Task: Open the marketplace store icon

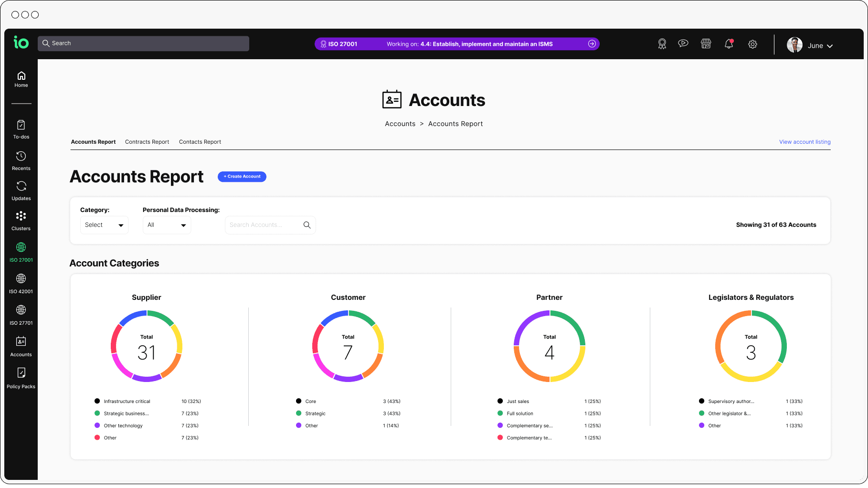Action: [x=706, y=44]
